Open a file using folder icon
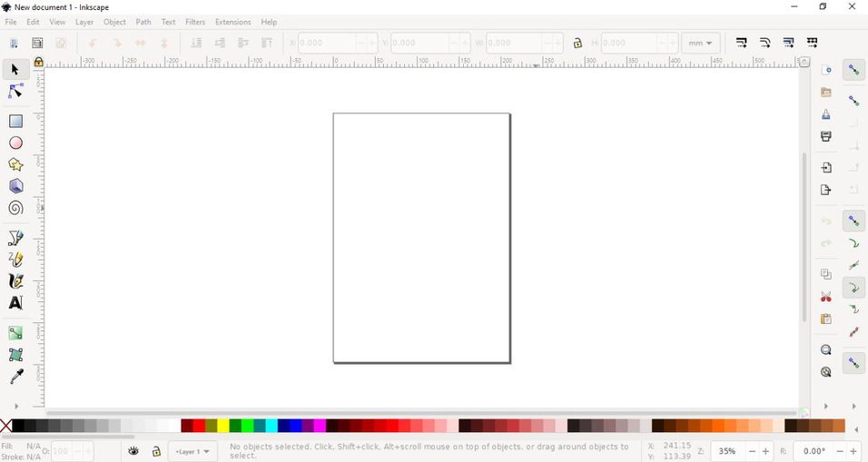 826,92
